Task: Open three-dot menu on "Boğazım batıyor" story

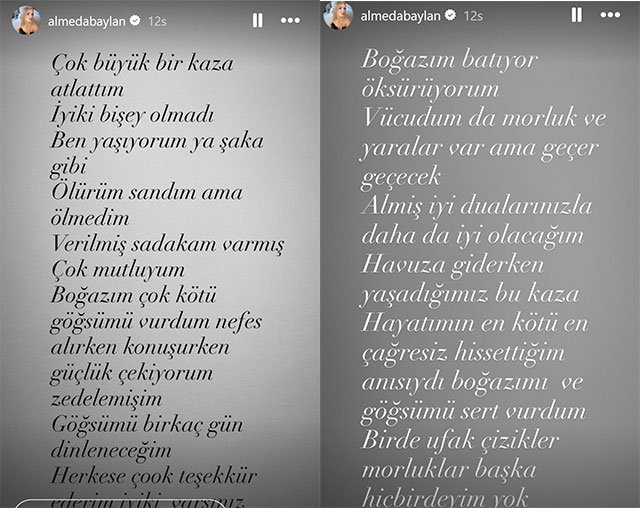Action: (x=609, y=16)
